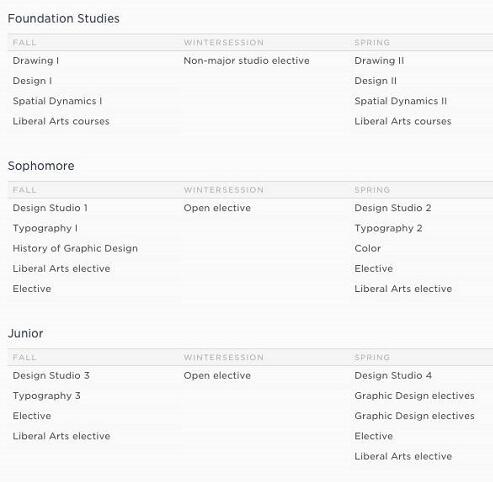Image resolution: width=493 pixels, height=482 pixels.
Task: Select Design Studio 3 course
Action: coord(51,376)
